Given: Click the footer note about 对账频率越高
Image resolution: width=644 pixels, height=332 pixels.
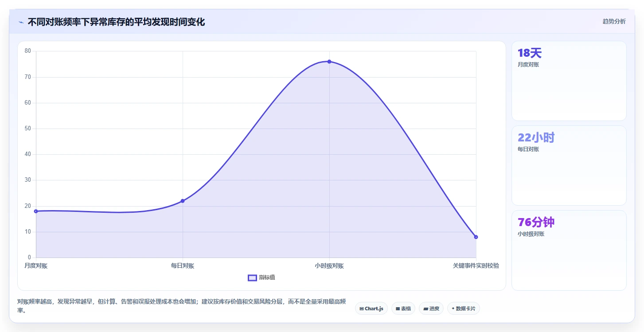Looking at the screenshot, I should (x=181, y=306).
